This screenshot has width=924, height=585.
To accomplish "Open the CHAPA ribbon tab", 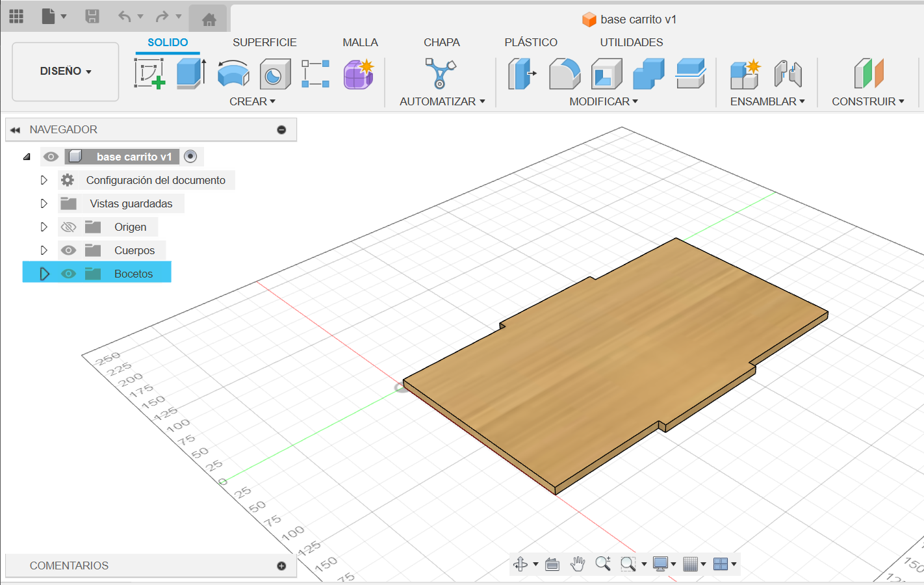I will pos(442,42).
